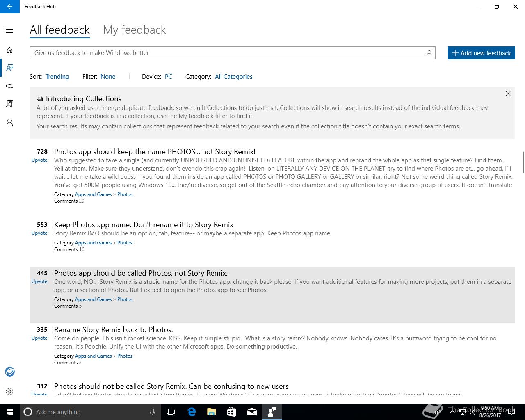This screenshot has width=525, height=420.
Task: Upvote the feedback with 445 votes
Action: pyautogui.click(x=39, y=281)
